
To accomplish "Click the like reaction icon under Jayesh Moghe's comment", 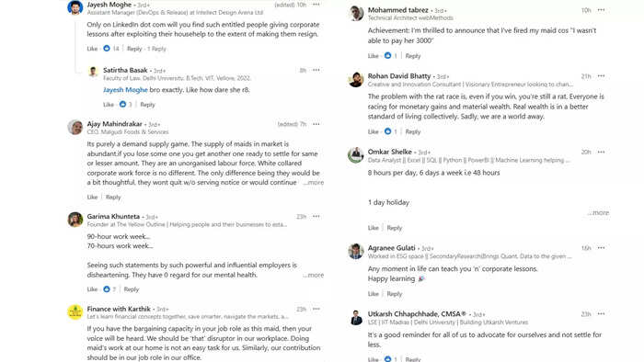I will pos(107,49).
